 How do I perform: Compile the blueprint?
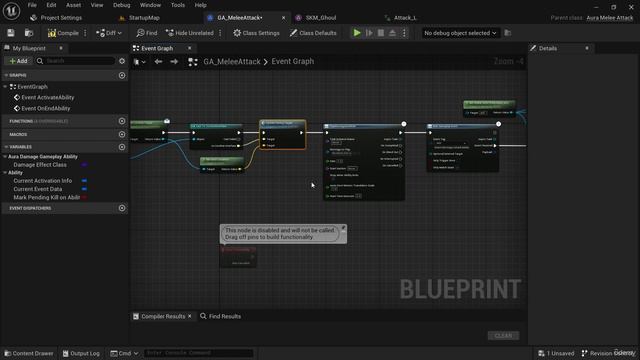63,33
